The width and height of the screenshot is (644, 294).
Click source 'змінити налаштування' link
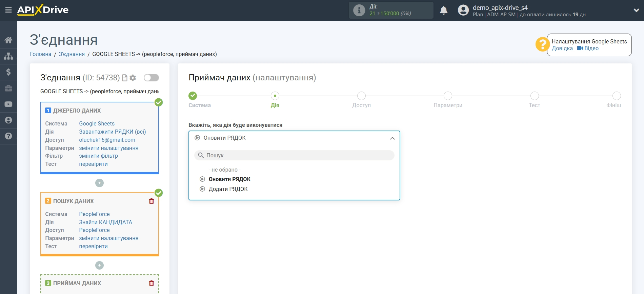click(x=109, y=148)
